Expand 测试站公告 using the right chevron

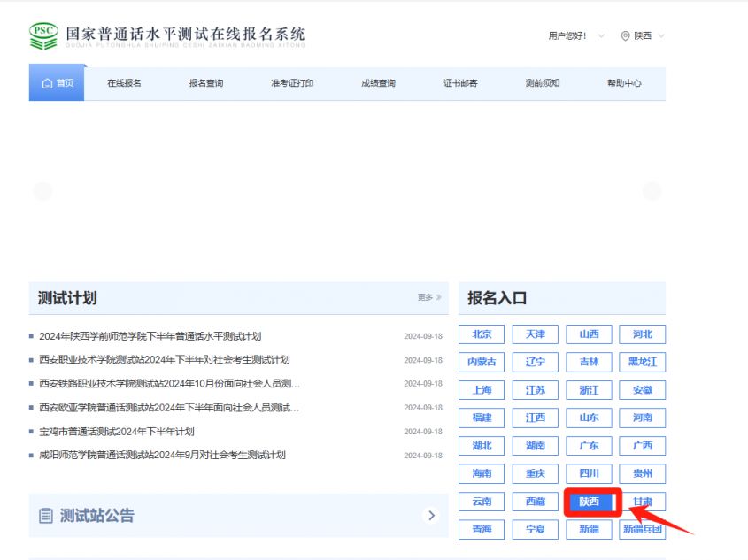(x=431, y=516)
